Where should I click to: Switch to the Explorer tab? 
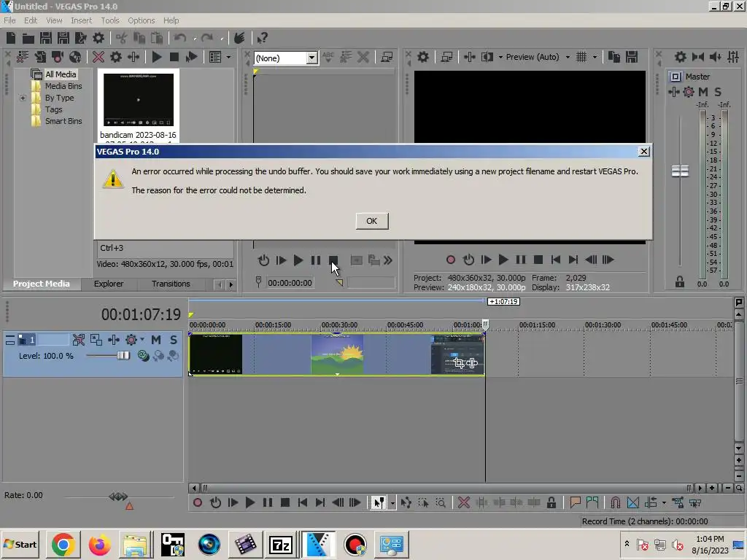click(x=109, y=284)
